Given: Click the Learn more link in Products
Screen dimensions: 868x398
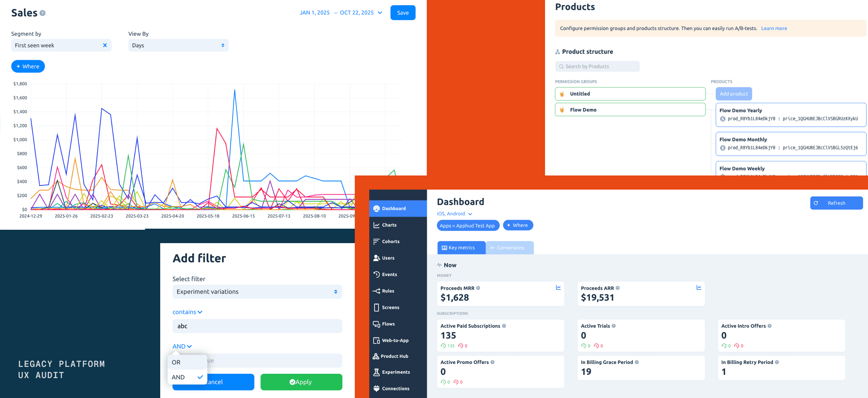Looking at the screenshot, I should click(774, 28).
